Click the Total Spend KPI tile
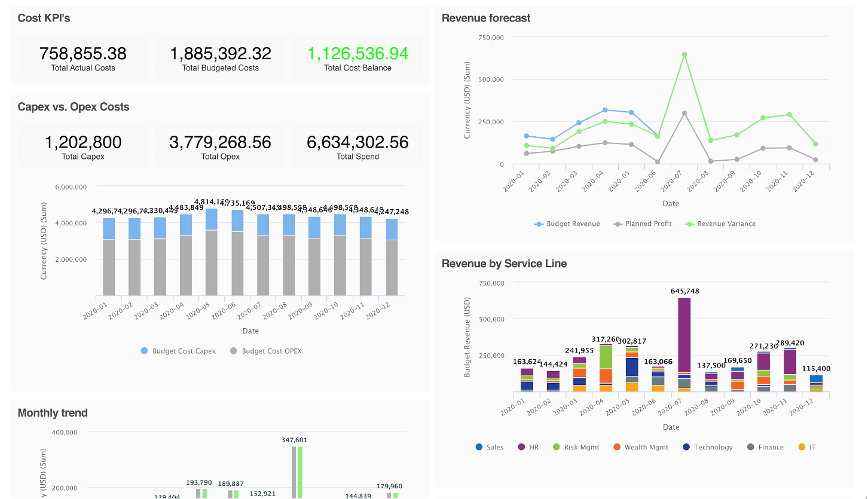Viewport: 868px width, 499px height. (358, 146)
